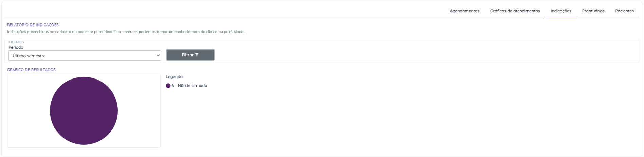This screenshot has width=644, height=157.
Task: Click the GRÁFICO DE RESULTADOS heading
Action: click(x=31, y=70)
